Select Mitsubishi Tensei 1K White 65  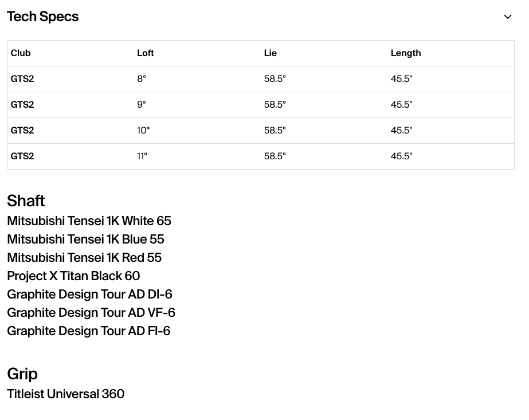tap(89, 221)
